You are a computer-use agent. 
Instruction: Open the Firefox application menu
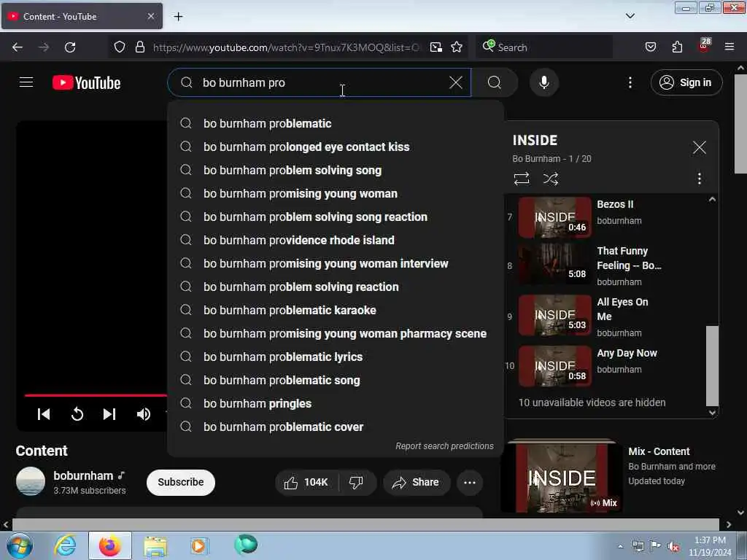pos(729,47)
